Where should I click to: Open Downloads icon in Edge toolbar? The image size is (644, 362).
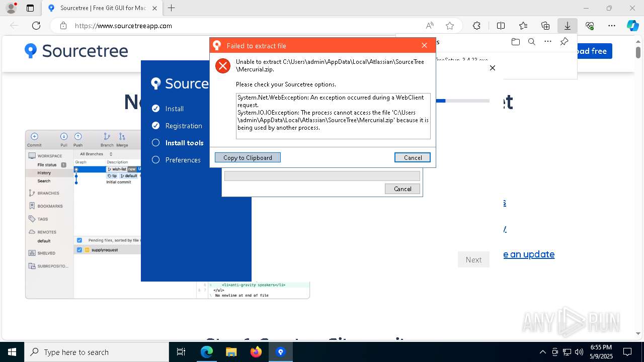tap(568, 26)
